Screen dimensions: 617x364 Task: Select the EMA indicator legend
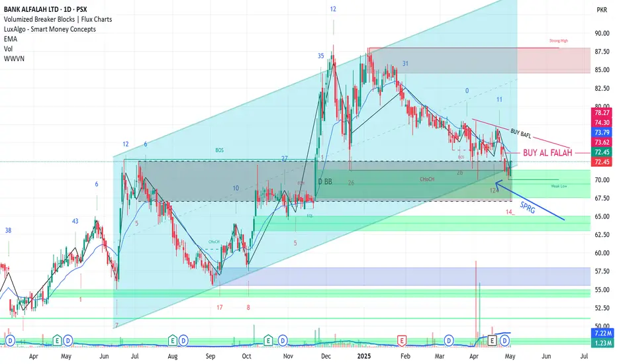pos(10,39)
